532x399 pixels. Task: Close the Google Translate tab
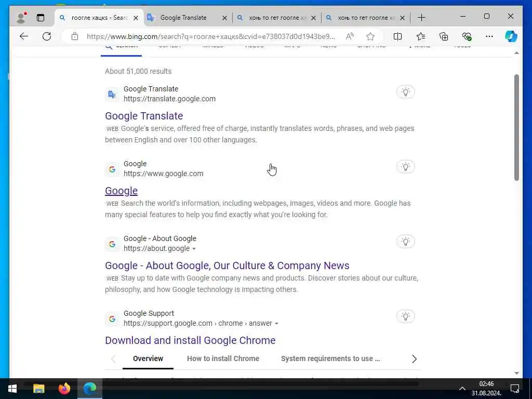224,18
